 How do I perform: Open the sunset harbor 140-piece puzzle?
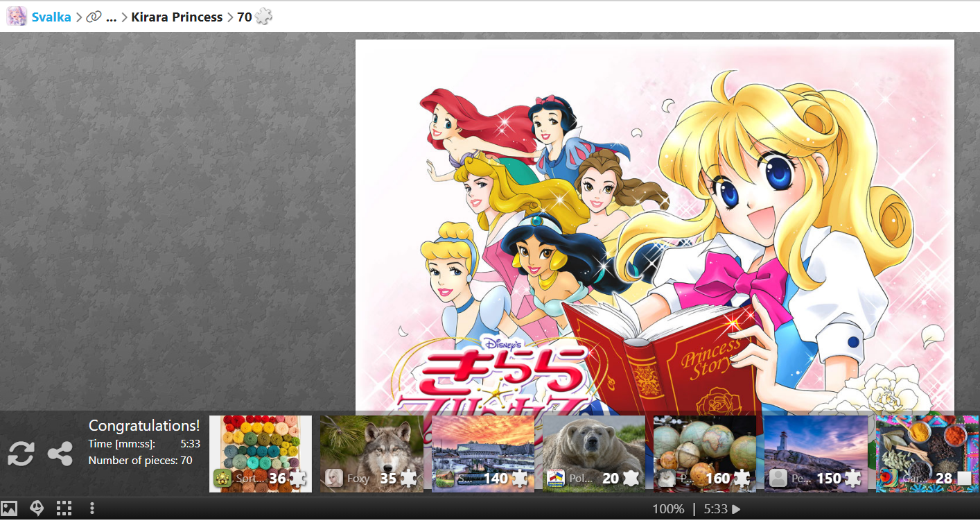[x=483, y=454]
